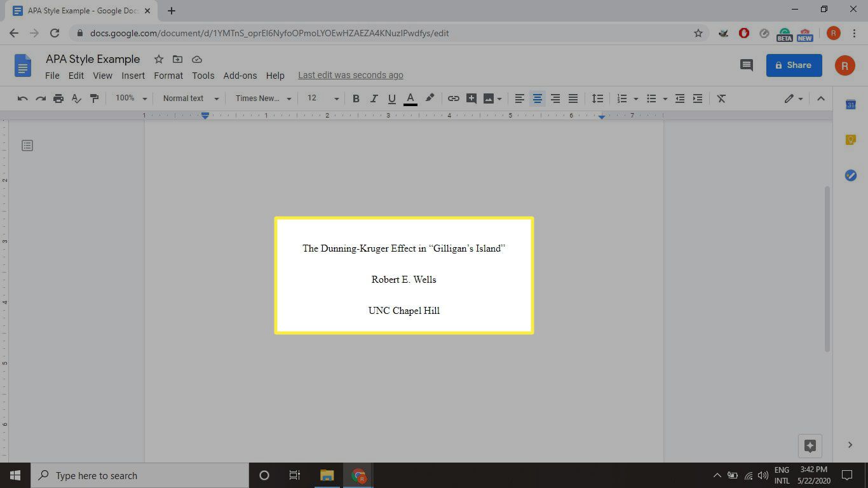This screenshot has width=868, height=488.
Task: Set justified text alignment
Action: click(x=573, y=98)
